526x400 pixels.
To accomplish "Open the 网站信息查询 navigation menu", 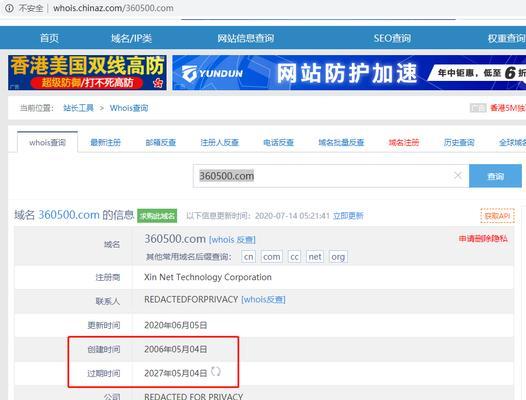I will click(245, 38).
